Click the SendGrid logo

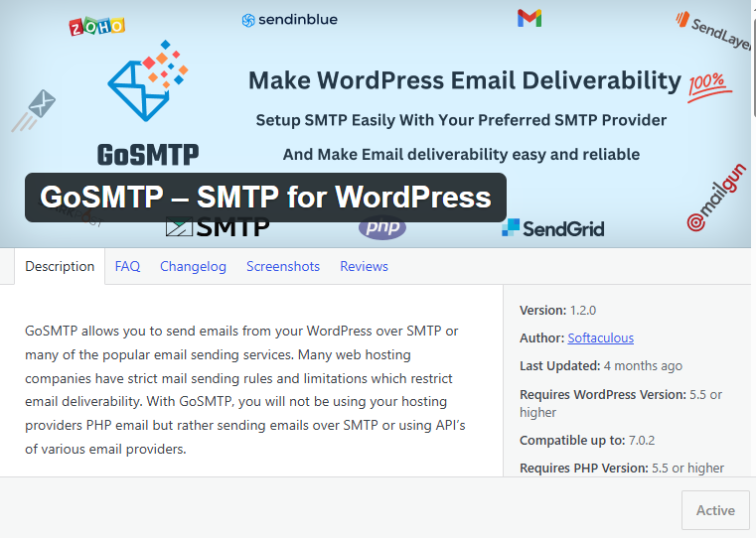coord(552,228)
